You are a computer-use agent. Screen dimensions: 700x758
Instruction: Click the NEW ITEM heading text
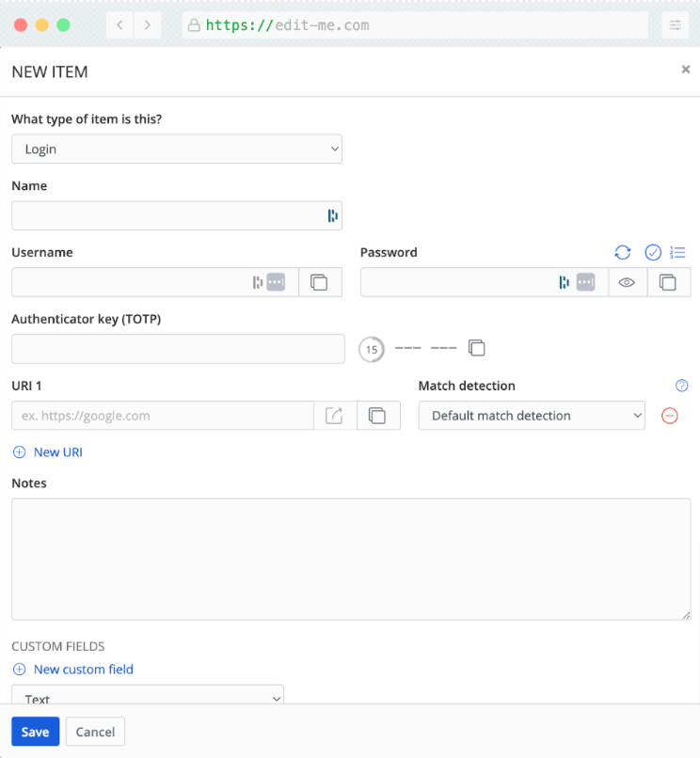click(50, 72)
